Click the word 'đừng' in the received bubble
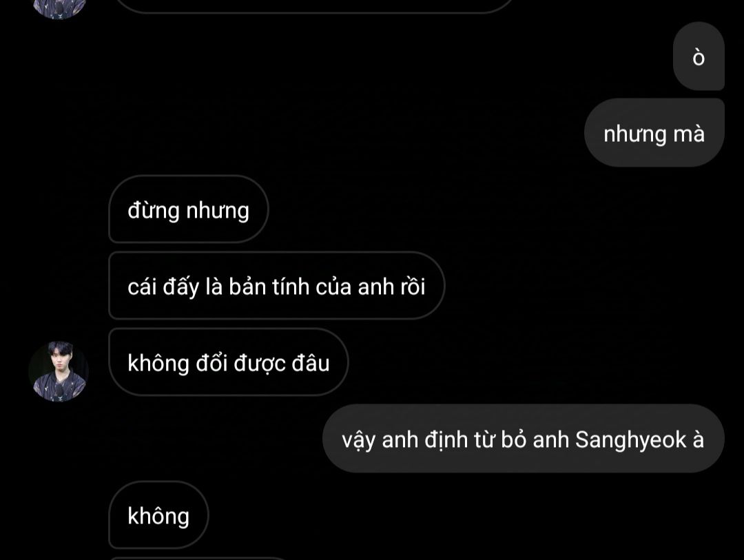744x560 pixels. [154, 211]
